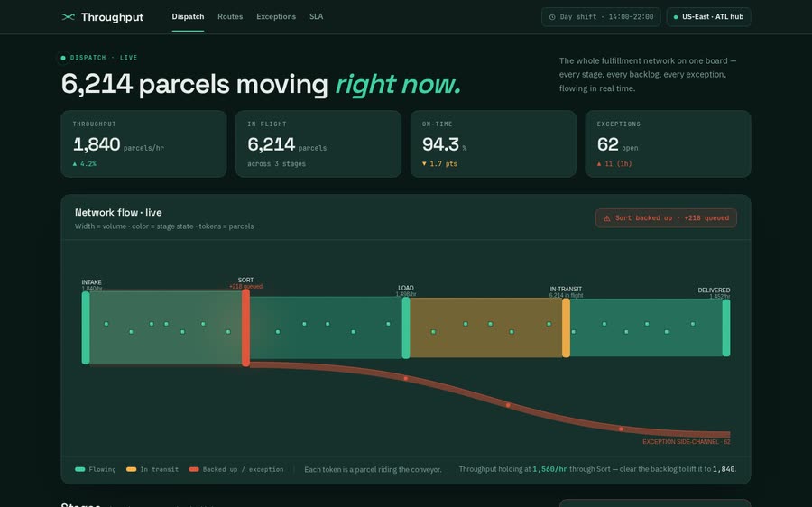Click the red SORT stage marker bar
This screenshot has height=507, width=812.
pos(246,327)
